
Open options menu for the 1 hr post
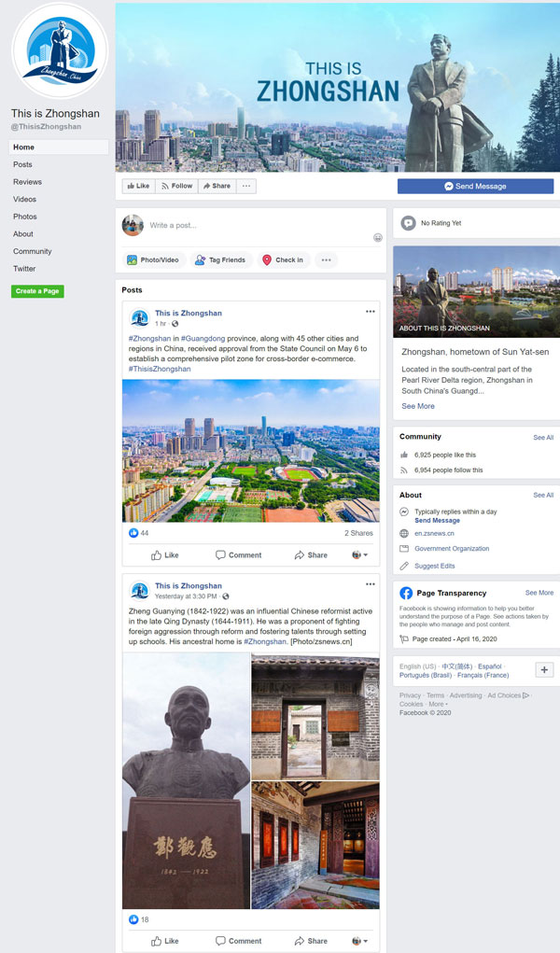tap(371, 311)
